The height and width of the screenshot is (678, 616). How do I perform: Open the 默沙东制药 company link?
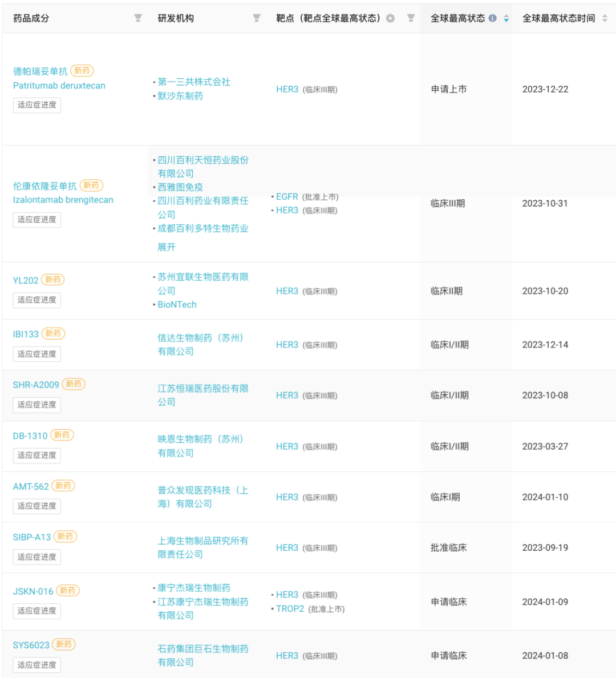[x=180, y=96]
